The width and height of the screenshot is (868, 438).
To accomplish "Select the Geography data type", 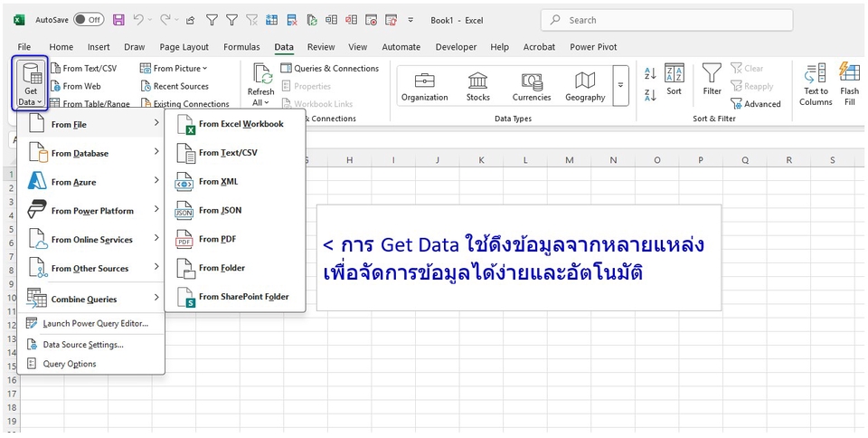I will coord(585,87).
